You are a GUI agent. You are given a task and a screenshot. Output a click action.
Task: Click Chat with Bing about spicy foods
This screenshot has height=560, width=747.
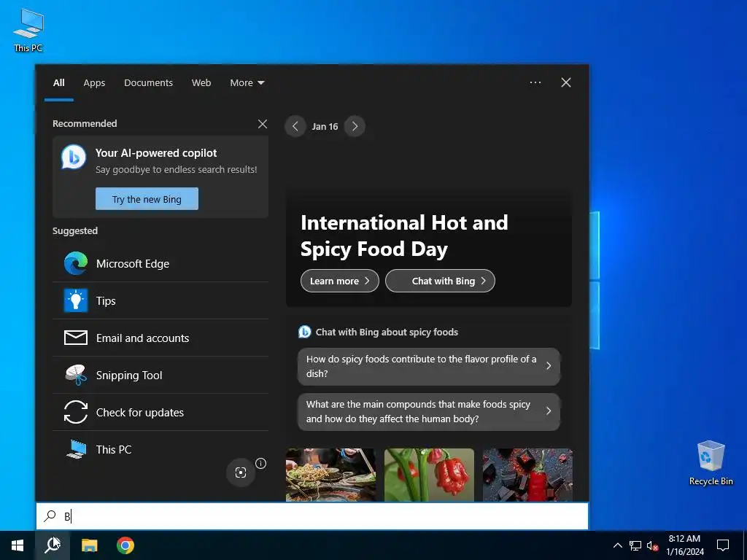point(379,332)
